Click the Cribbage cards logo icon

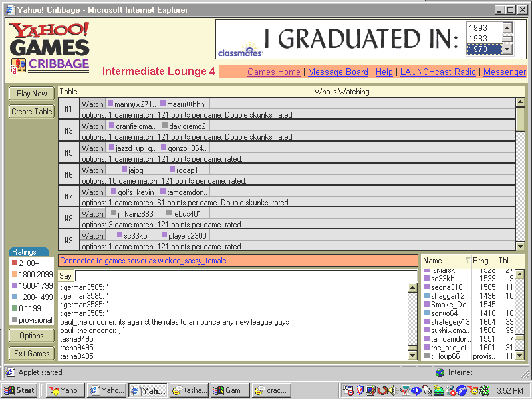click(19, 65)
